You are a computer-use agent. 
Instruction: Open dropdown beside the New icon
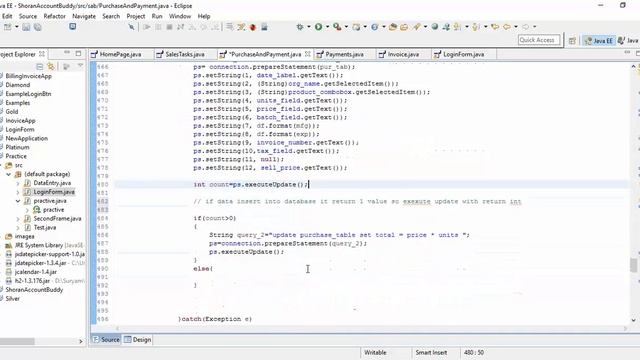(17, 27)
